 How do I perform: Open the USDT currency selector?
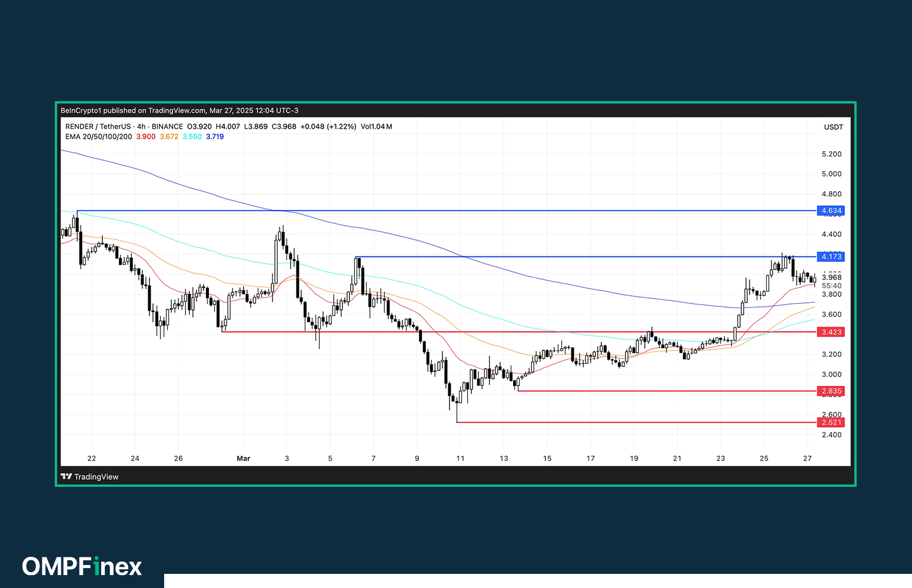833,127
